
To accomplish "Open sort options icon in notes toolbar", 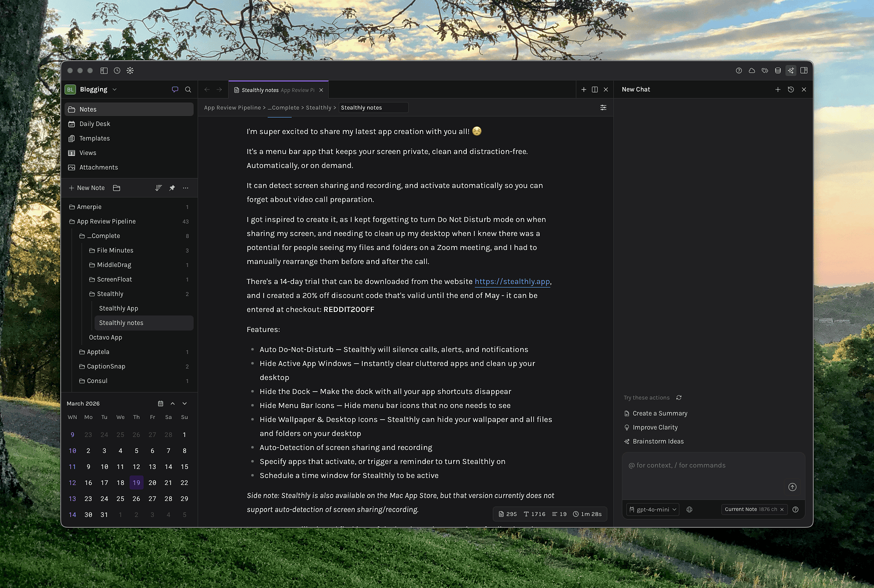I will tap(159, 188).
